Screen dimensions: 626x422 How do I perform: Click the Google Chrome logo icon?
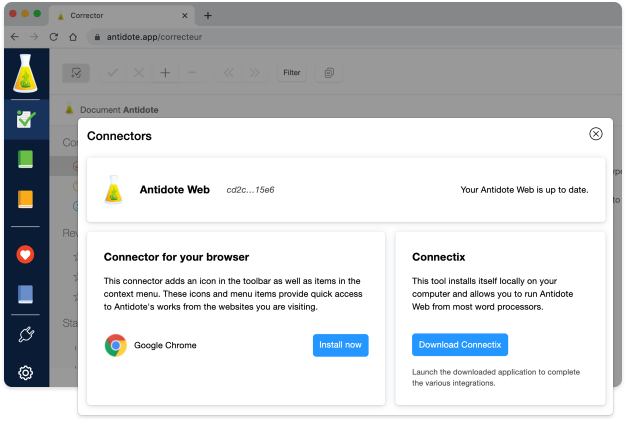click(x=116, y=345)
